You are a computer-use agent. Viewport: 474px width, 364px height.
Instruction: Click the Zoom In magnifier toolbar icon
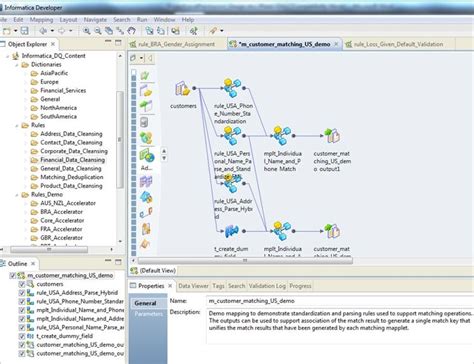[87, 31]
